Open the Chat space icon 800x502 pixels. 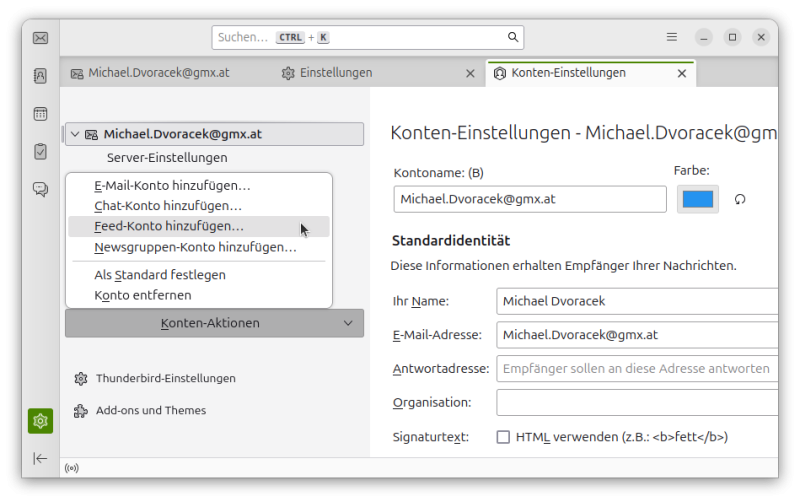(40, 188)
